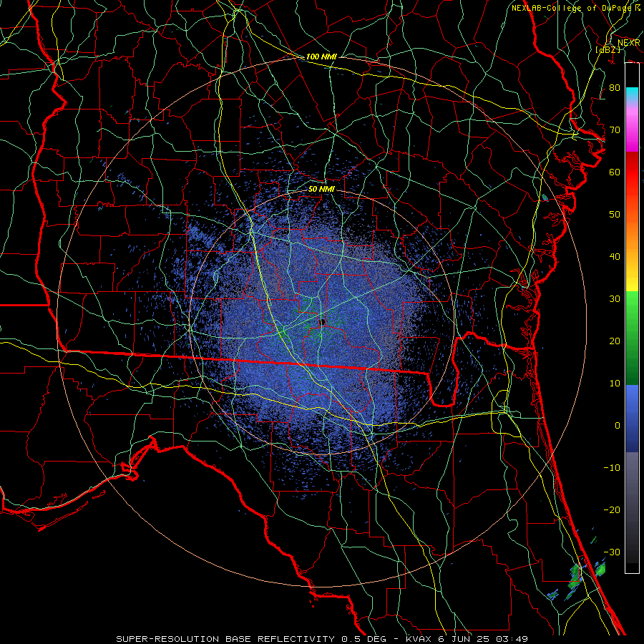Click the "50" value on the dBZ scale

coord(615,215)
